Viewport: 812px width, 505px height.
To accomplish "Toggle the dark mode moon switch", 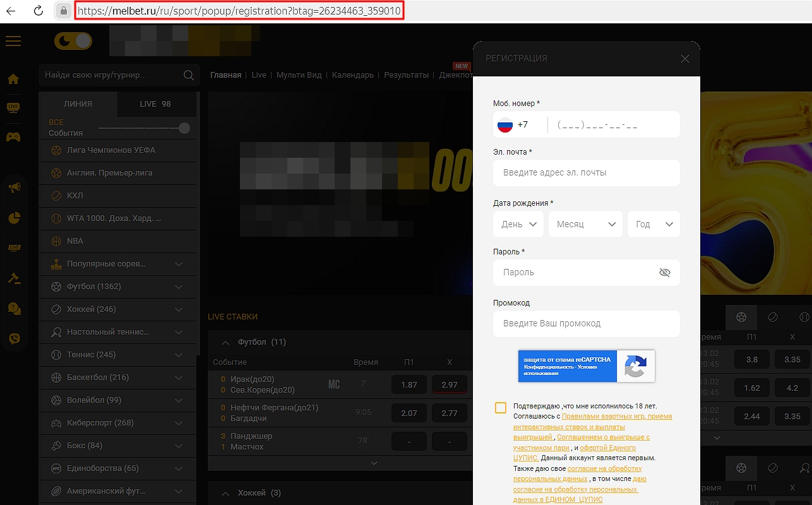I will (x=73, y=42).
